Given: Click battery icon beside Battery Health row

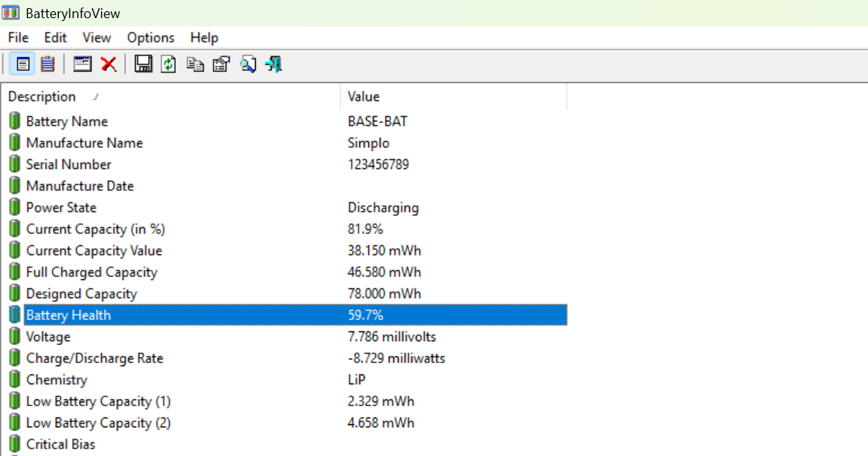Looking at the screenshot, I should pos(15,315).
